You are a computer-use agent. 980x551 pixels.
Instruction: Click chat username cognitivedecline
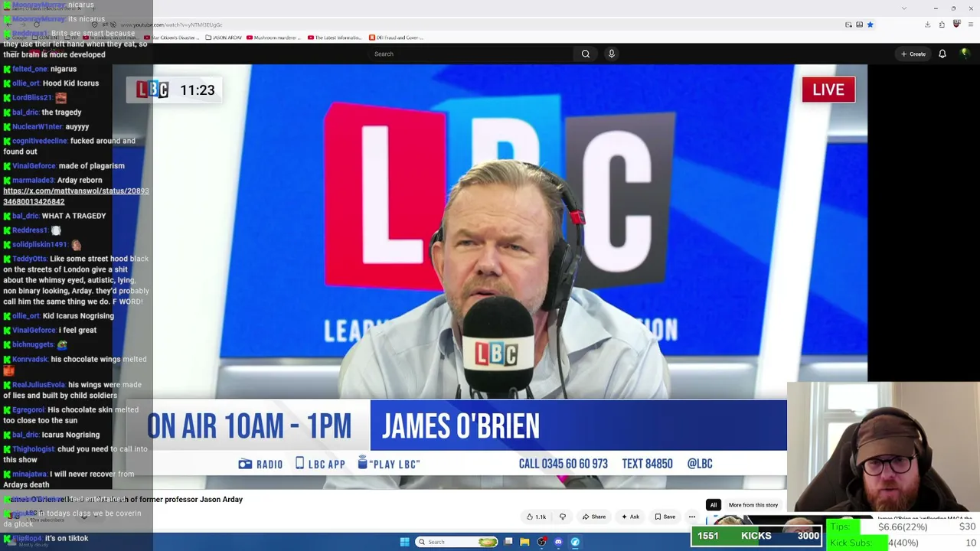40,141
